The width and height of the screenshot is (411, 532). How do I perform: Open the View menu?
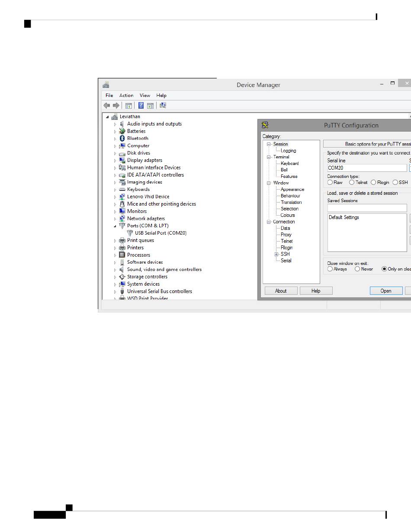[x=145, y=95]
